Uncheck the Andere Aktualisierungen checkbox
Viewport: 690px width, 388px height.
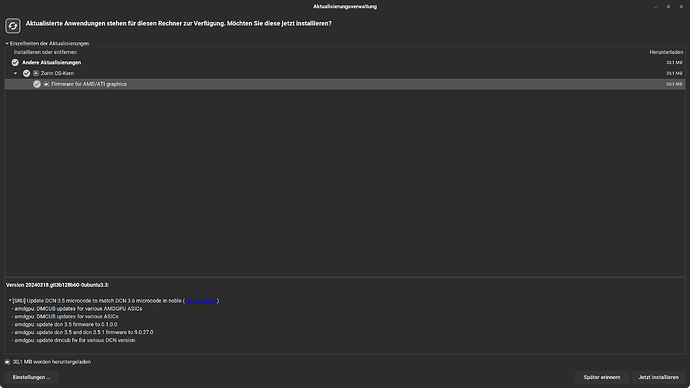(x=15, y=62)
